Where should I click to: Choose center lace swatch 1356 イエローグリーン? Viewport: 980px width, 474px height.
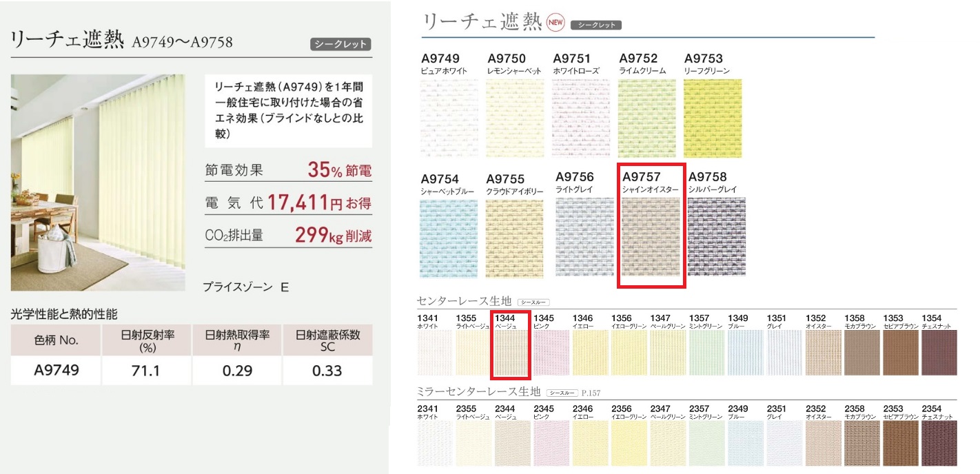click(629, 352)
